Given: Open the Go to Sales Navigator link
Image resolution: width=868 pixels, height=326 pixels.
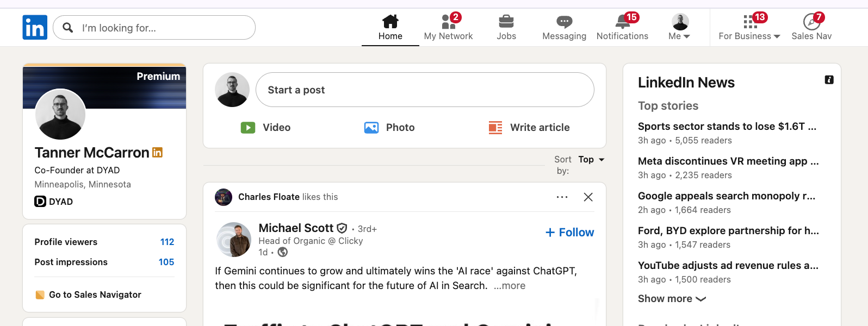Looking at the screenshot, I should (x=95, y=294).
